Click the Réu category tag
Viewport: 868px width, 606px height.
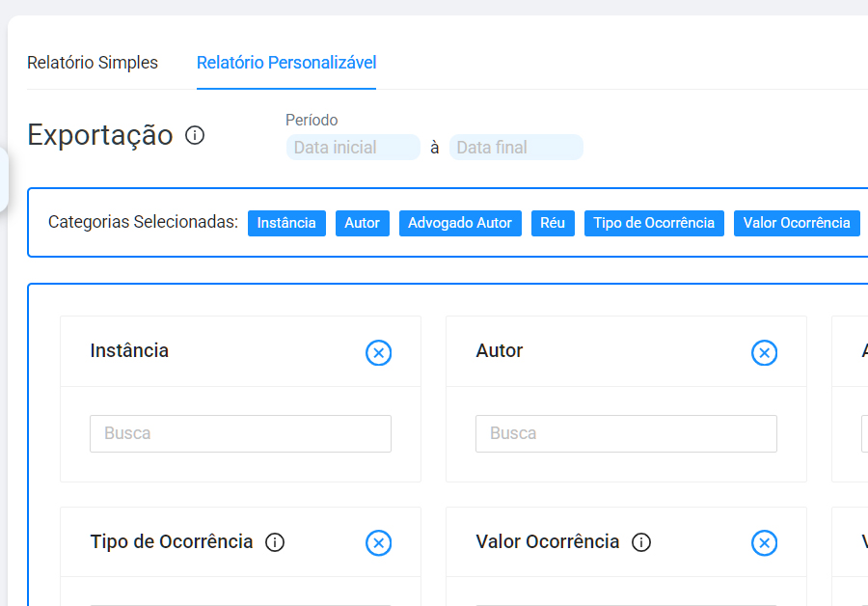pos(553,223)
